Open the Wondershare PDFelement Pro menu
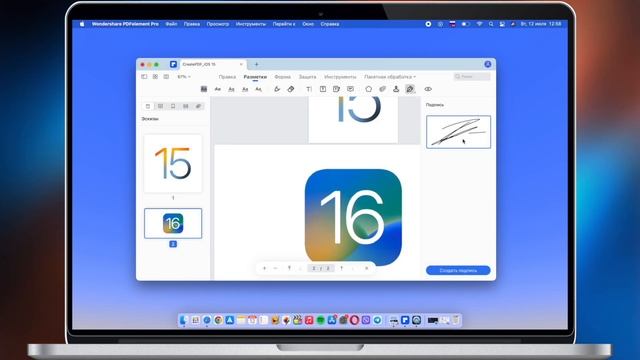 click(x=125, y=24)
